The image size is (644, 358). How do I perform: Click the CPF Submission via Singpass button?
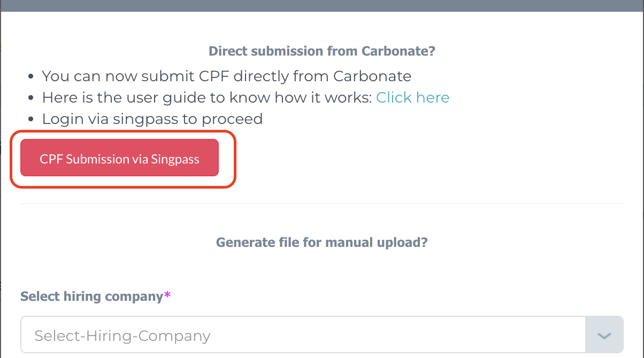pyautogui.click(x=119, y=158)
